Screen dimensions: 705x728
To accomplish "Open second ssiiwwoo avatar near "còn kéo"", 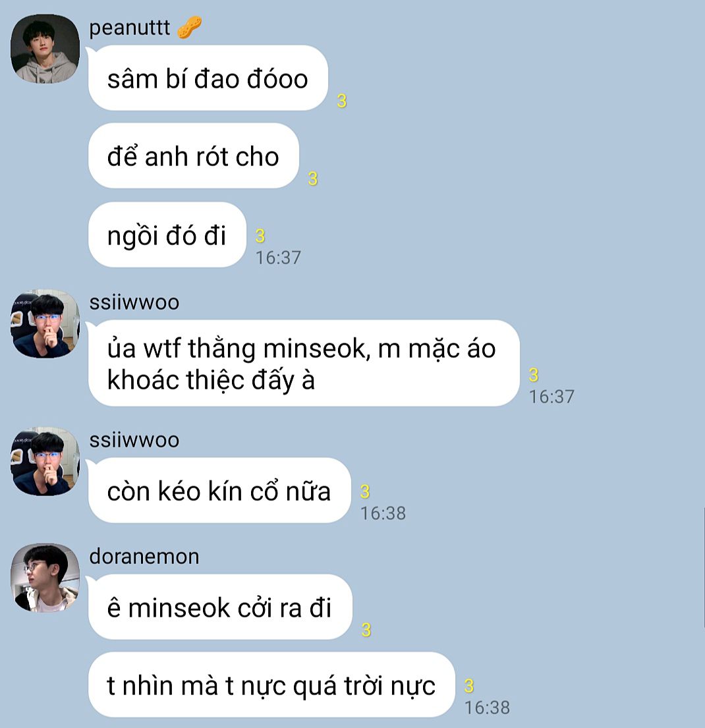I will pos(45,461).
